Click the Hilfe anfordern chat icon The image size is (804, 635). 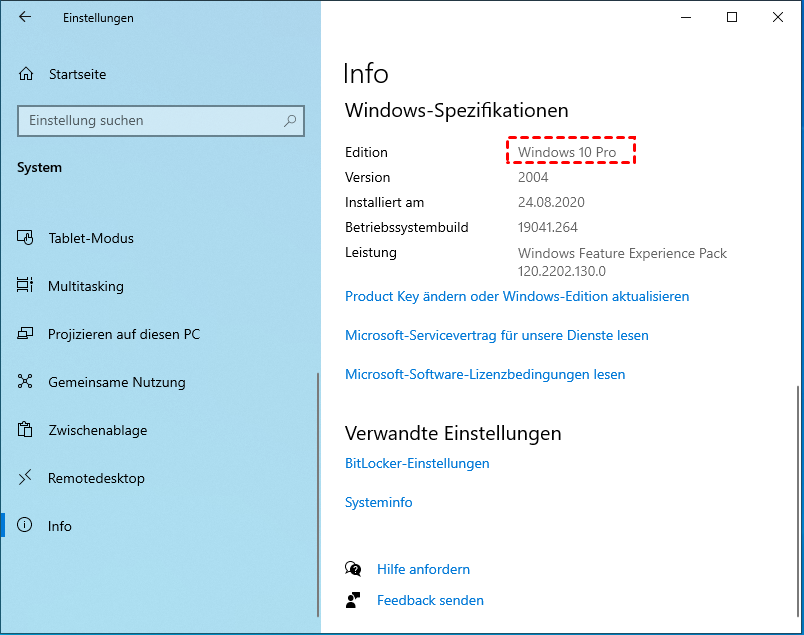(353, 569)
